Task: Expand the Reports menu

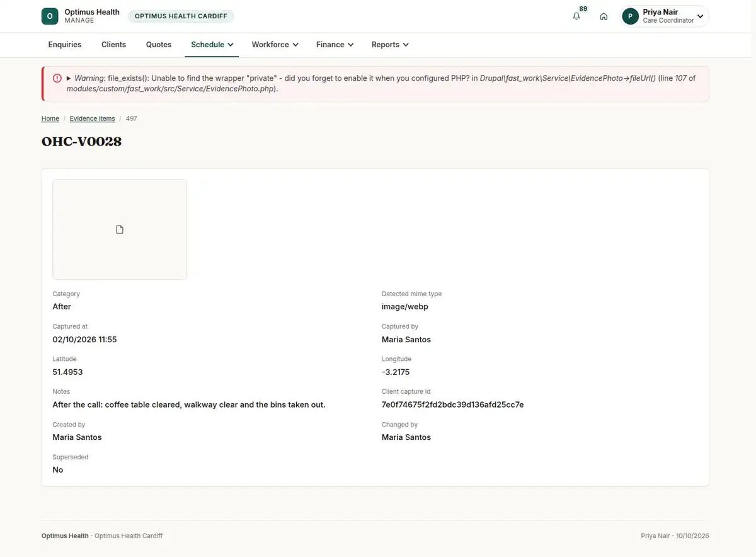Action: tap(390, 45)
